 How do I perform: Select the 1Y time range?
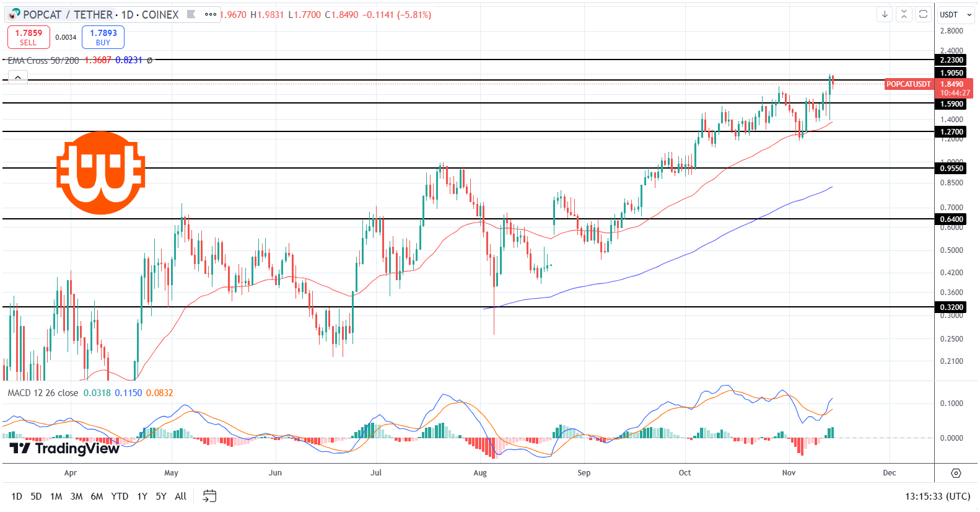tap(142, 496)
